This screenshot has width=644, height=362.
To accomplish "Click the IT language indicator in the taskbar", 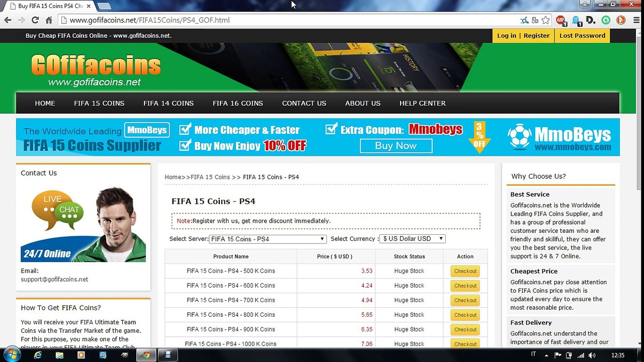I will 533,355.
